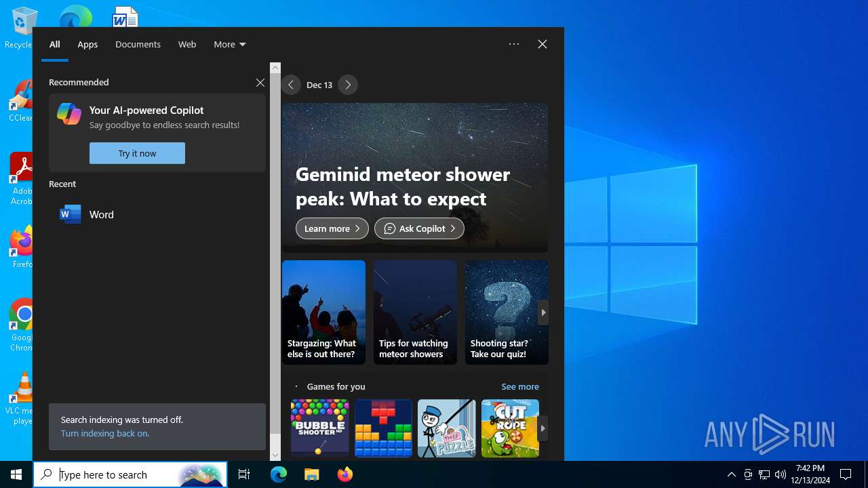Open the Thief Puzzle game
Image resolution: width=868 pixels, height=488 pixels.
(446, 428)
